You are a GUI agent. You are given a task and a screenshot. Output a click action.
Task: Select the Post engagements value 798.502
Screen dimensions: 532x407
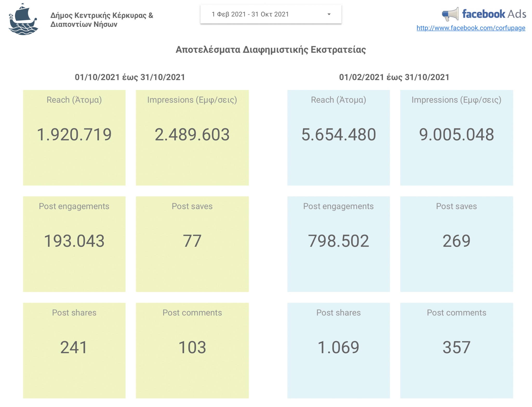pos(338,241)
